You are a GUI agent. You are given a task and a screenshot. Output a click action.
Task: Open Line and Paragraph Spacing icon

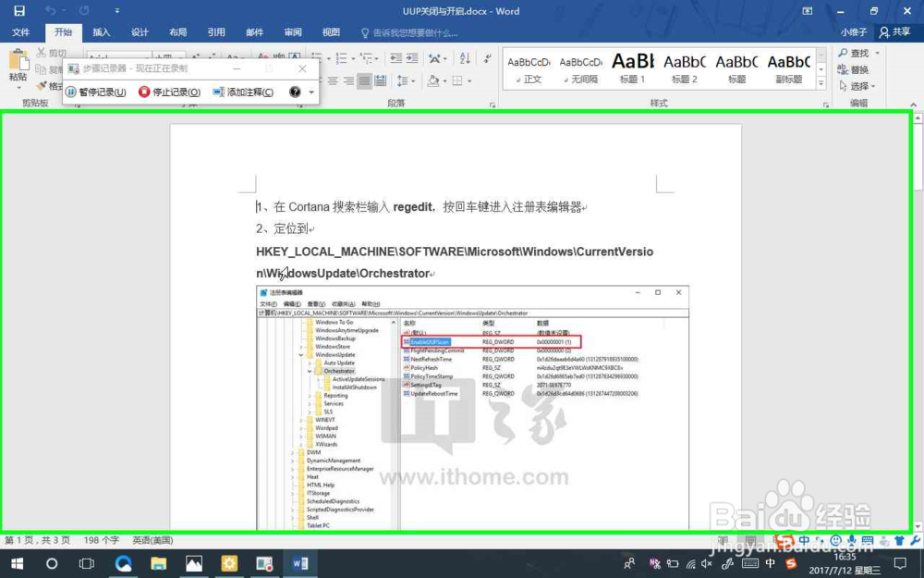(x=403, y=80)
